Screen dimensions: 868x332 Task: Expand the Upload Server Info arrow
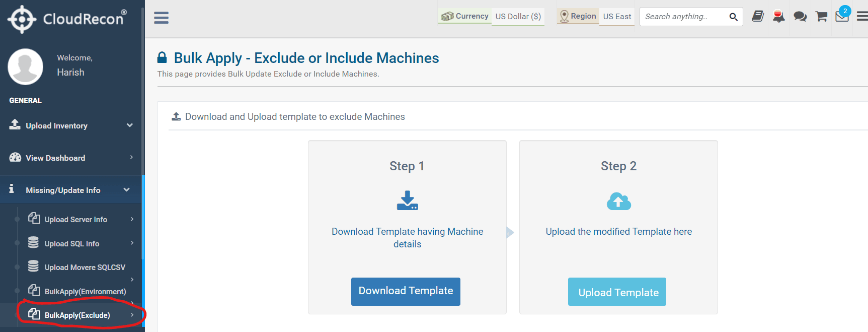tap(132, 219)
